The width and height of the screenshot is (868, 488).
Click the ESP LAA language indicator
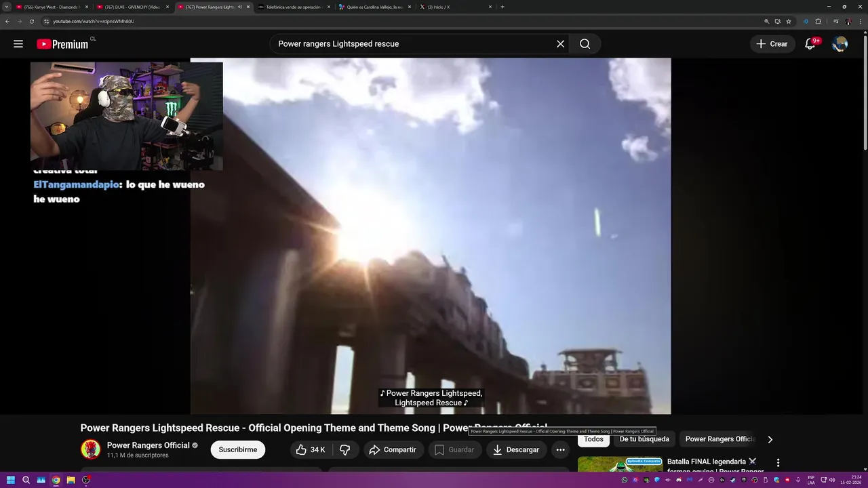(x=811, y=480)
